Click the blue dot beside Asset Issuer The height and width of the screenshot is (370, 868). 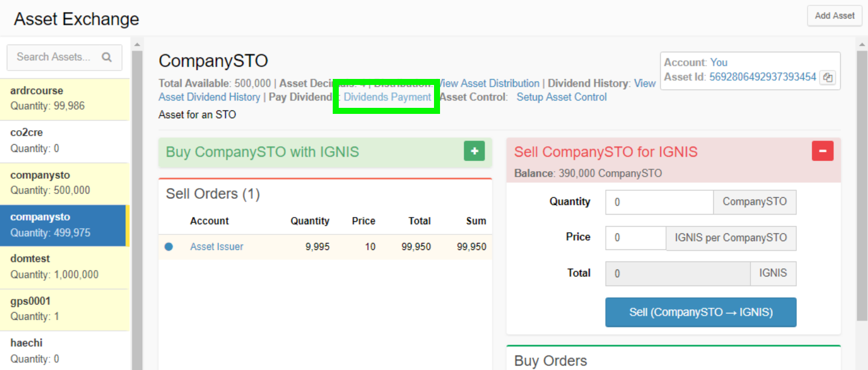click(169, 246)
